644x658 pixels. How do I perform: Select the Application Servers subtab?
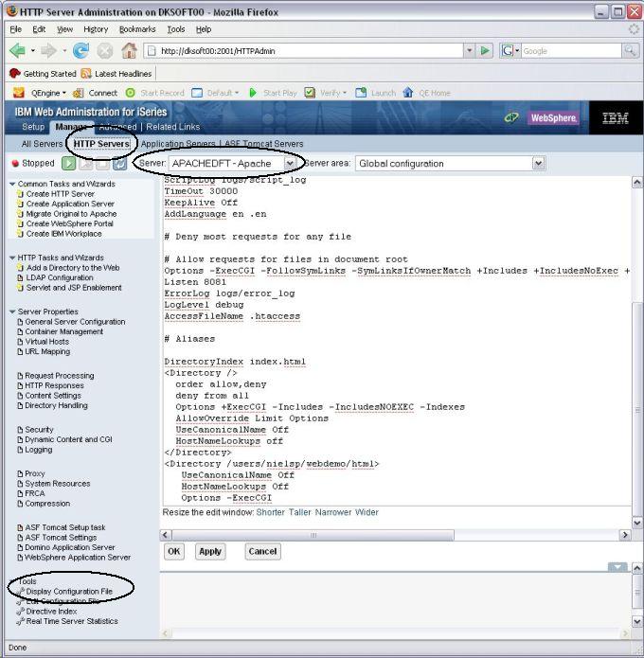[178, 144]
